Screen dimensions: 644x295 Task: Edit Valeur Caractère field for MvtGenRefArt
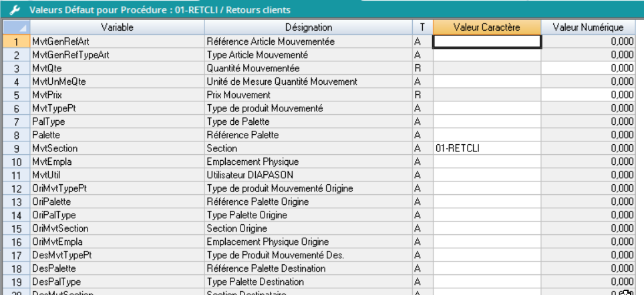click(x=486, y=41)
